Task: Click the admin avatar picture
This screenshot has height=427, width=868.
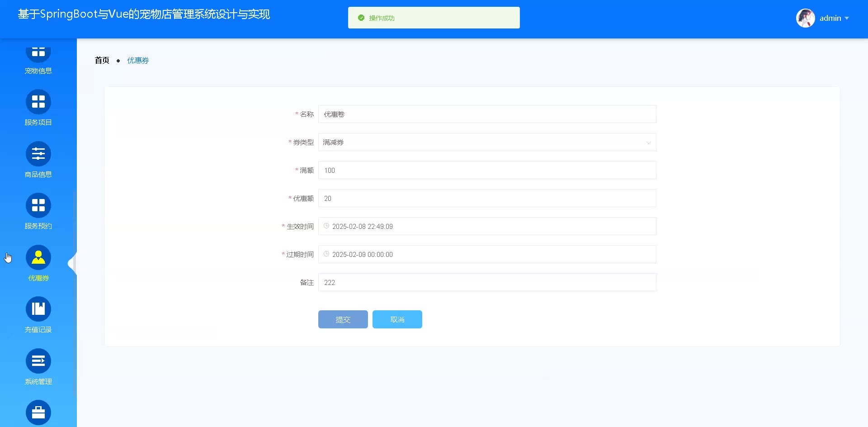Action: [806, 18]
